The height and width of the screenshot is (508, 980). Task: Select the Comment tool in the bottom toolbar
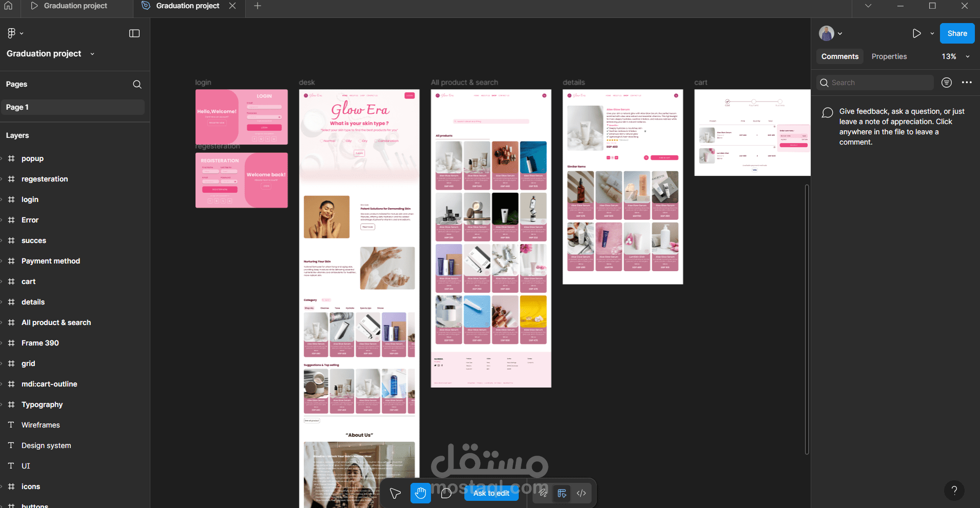(446, 493)
